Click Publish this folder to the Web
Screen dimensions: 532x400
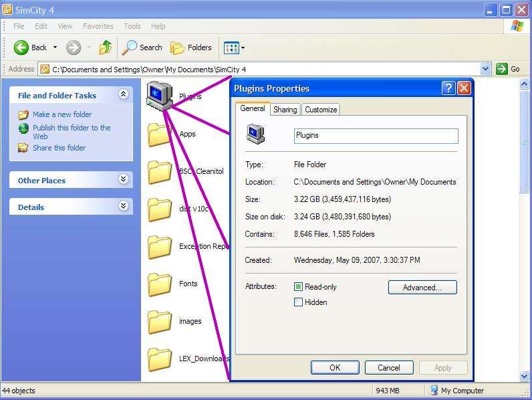pos(72,132)
